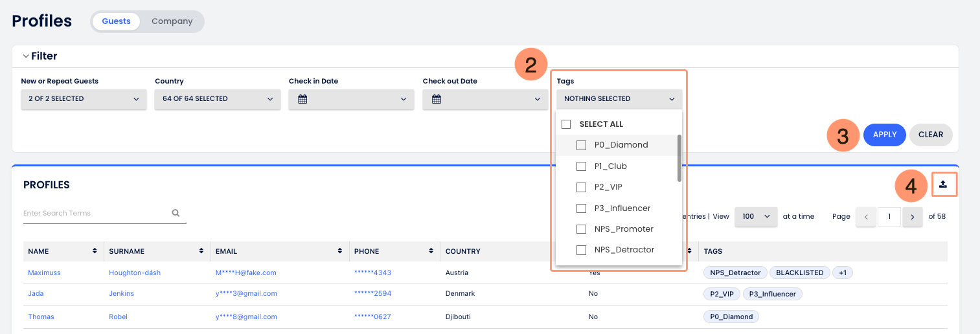Viewport: 980px width, 334px height.
Task: Click the Djibouti country cell
Action: point(459,317)
